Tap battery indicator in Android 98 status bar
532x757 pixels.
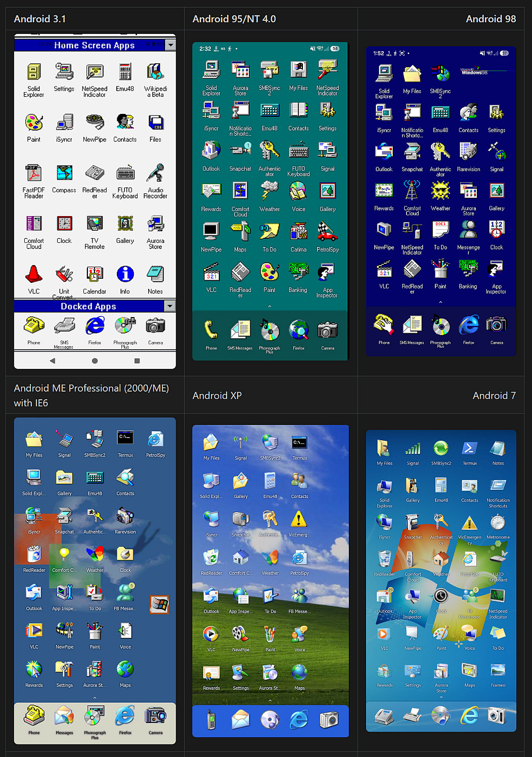(x=504, y=53)
